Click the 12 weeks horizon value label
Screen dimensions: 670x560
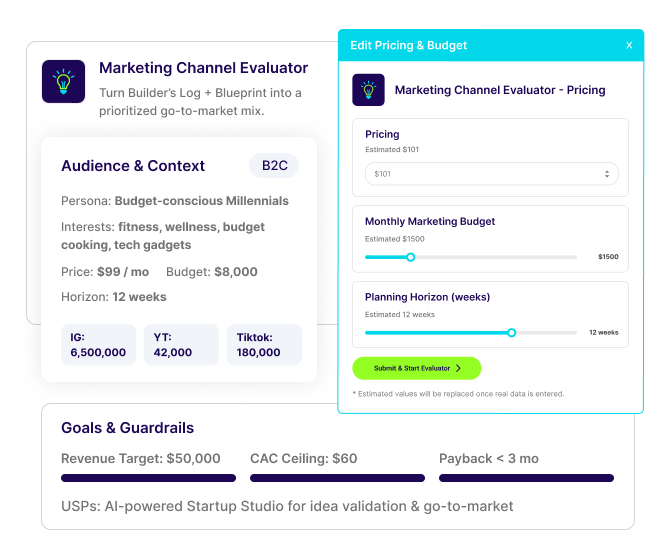click(603, 332)
